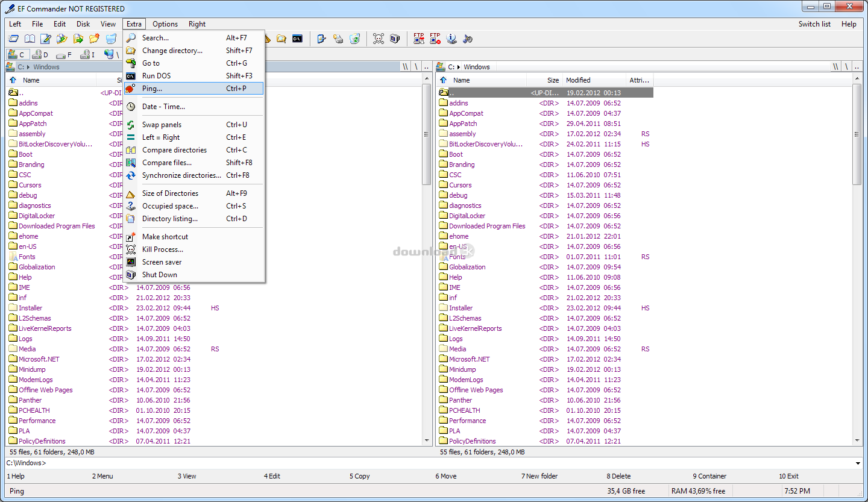
Task: Click the info toolbar icon
Action: 451,39
